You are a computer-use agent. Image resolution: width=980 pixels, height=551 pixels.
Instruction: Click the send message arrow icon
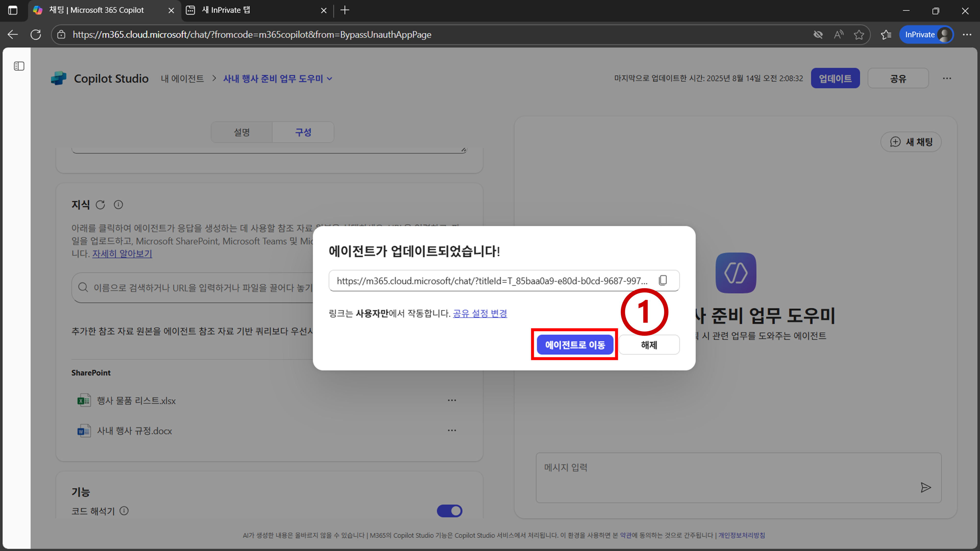(926, 488)
